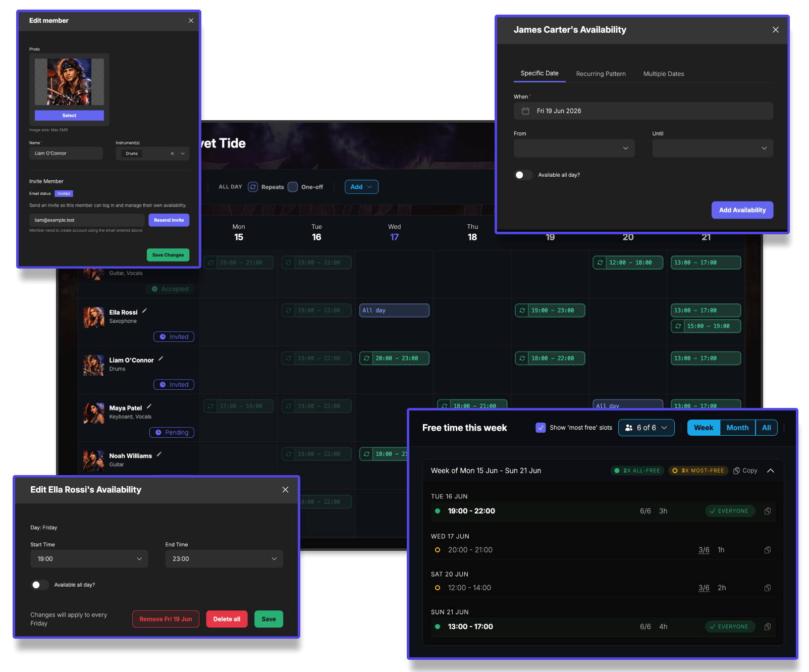Toggle Available all day in James Carter's dialog

(523, 175)
